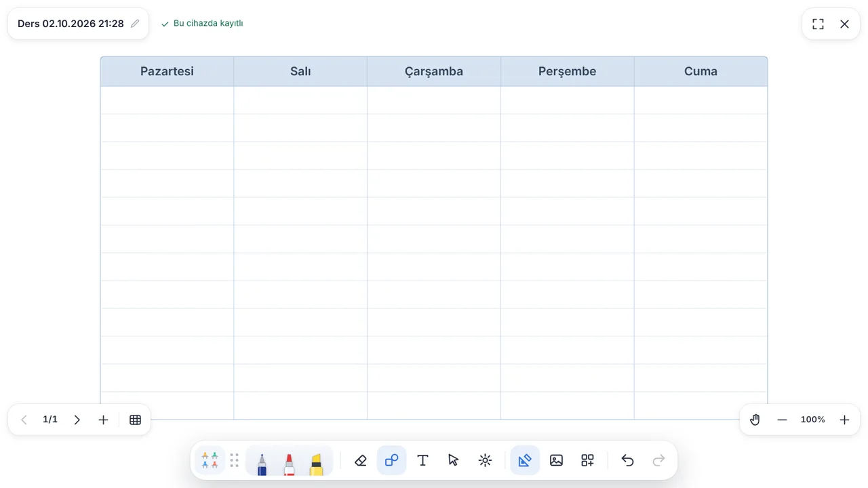Viewport: 868px width, 488px height.
Task: Click the 1/1 page indicator
Action: [50, 420]
